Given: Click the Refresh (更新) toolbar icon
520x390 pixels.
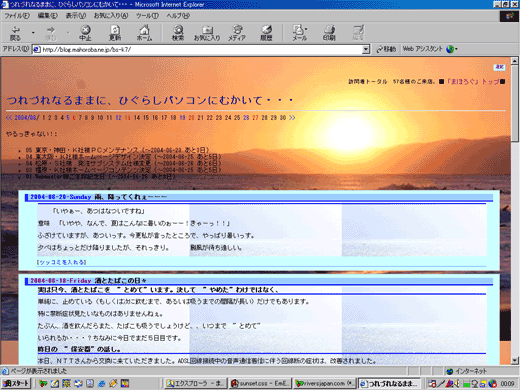Looking at the screenshot, I should [x=115, y=33].
